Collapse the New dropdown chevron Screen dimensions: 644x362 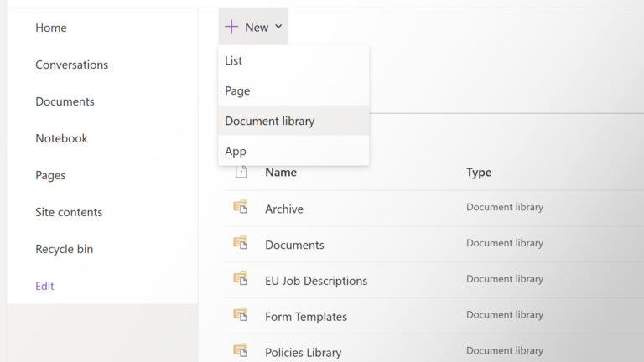pyautogui.click(x=278, y=27)
